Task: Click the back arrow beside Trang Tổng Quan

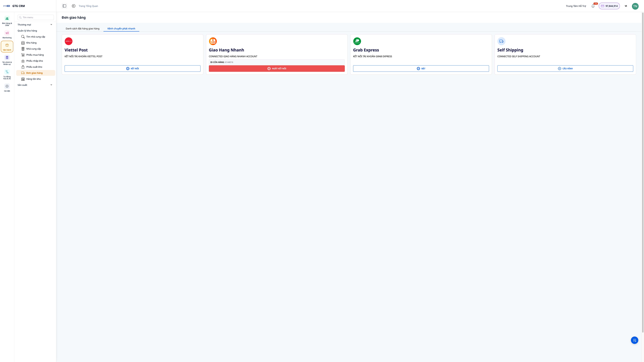Action: 74,6
